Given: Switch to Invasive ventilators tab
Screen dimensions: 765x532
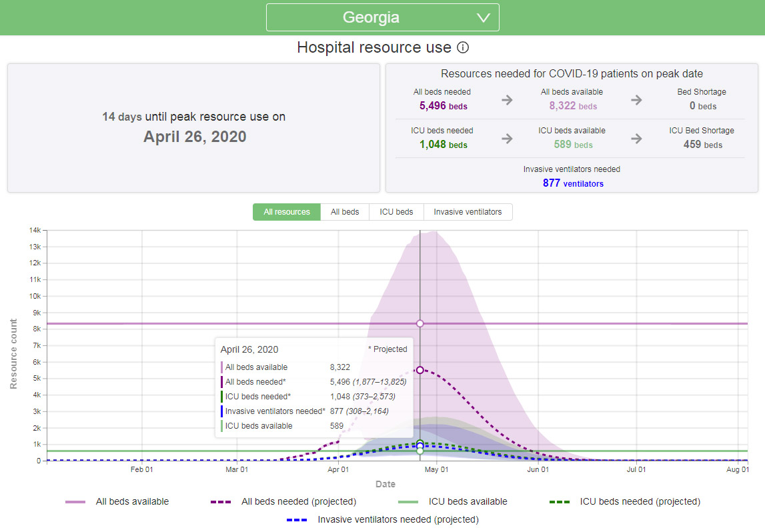Looking at the screenshot, I should click(x=468, y=212).
